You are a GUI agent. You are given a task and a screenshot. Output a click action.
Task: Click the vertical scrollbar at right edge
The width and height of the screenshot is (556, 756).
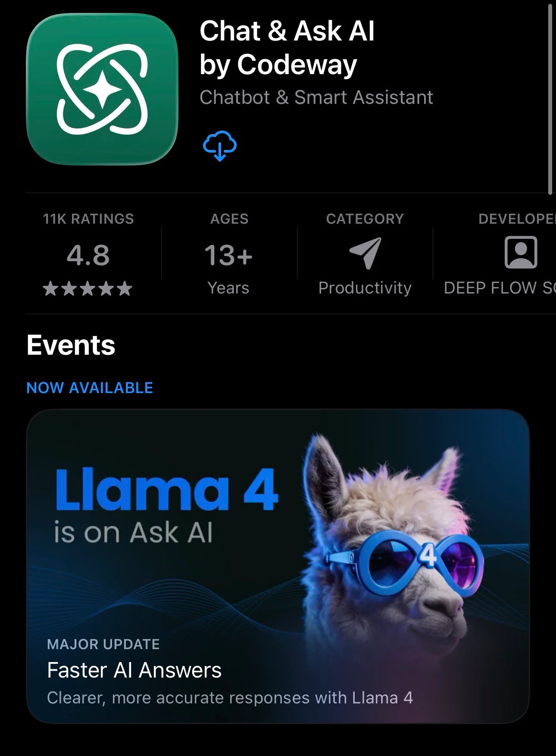point(550,98)
